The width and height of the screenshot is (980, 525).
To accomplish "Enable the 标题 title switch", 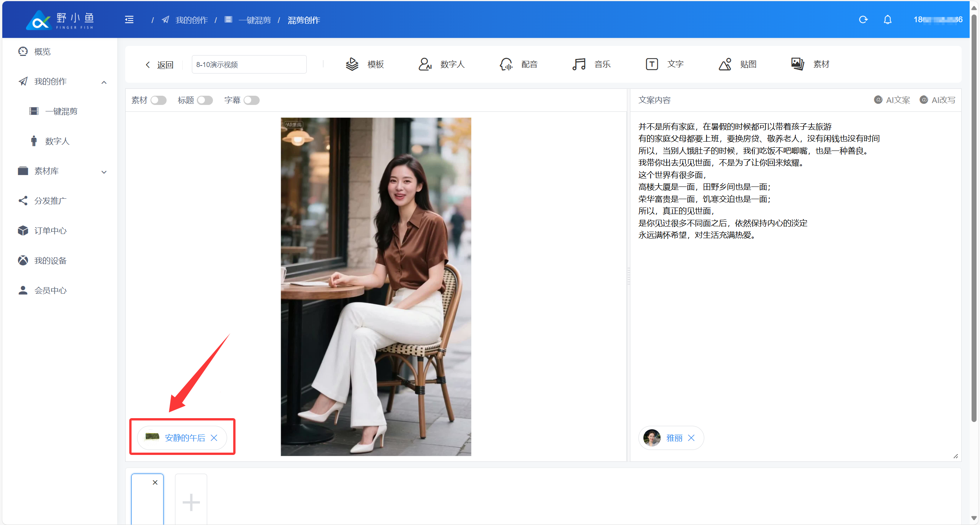I will coord(205,100).
